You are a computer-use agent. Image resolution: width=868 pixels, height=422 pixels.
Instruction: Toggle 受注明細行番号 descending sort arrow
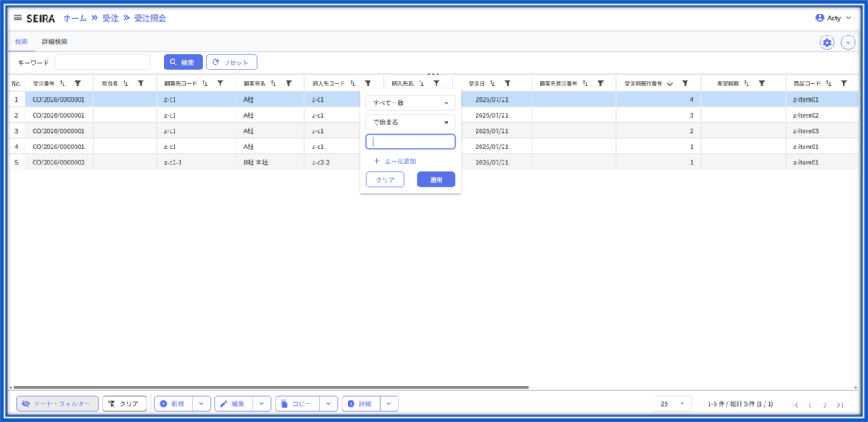point(670,83)
